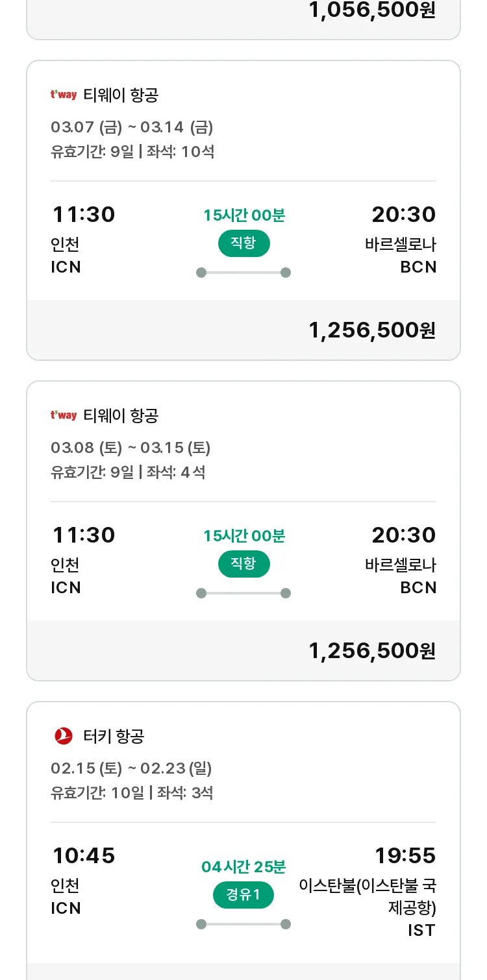Viewport: 487px width, 980px height.
Task: Tap the 10:45 인천 ICN departure
Action: pyautogui.click(x=83, y=879)
